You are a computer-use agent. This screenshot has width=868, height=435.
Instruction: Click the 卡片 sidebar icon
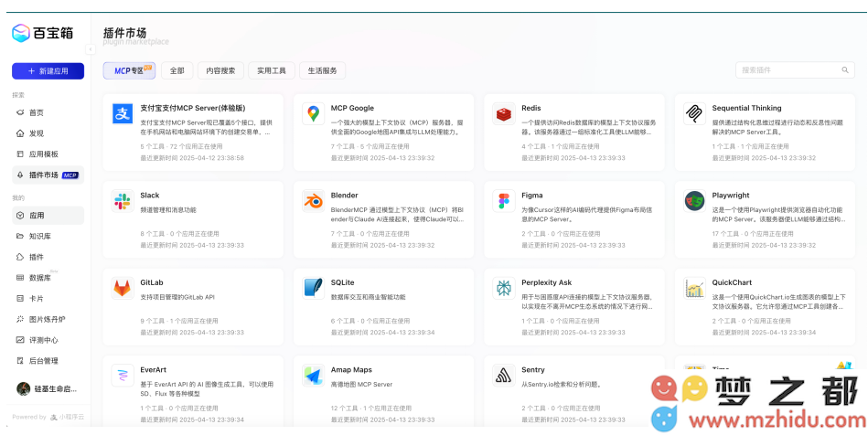[20, 298]
